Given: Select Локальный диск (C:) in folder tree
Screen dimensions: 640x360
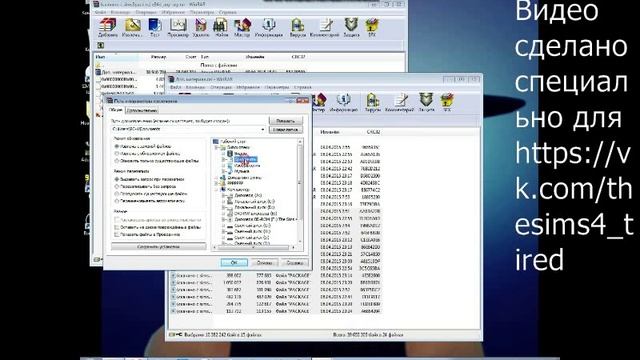Looking at the screenshot, I should 254,202.
